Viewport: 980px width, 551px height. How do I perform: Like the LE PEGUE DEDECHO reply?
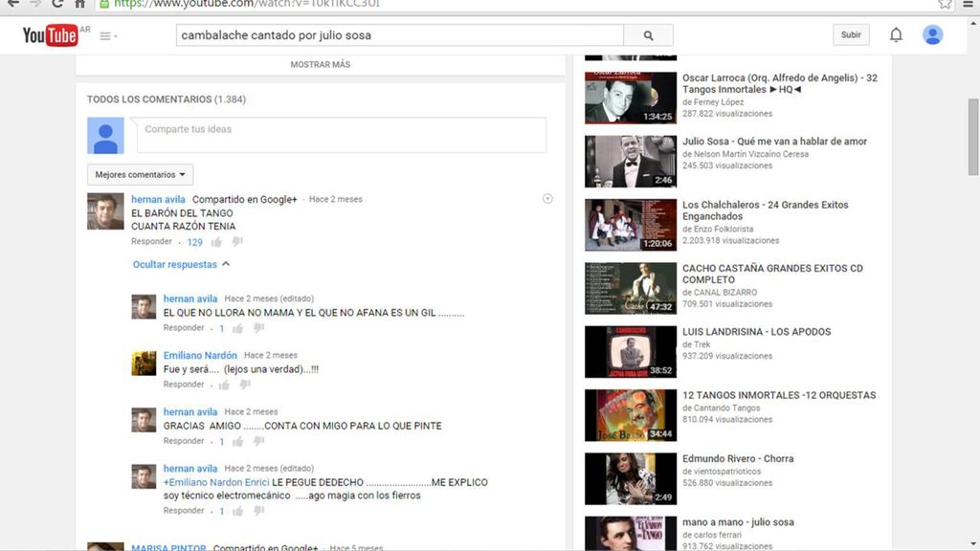(x=237, y=511)
